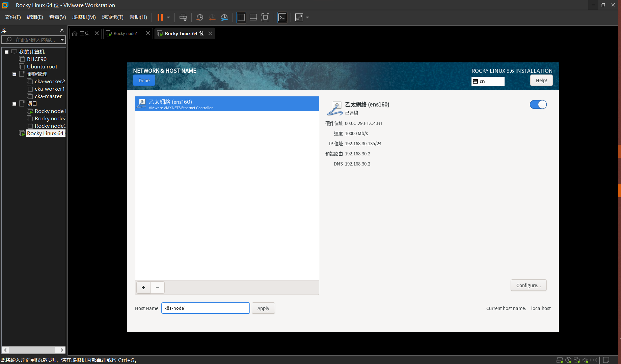Select Ubuntu root VM
621x364 pixels.
pos(42,66)
